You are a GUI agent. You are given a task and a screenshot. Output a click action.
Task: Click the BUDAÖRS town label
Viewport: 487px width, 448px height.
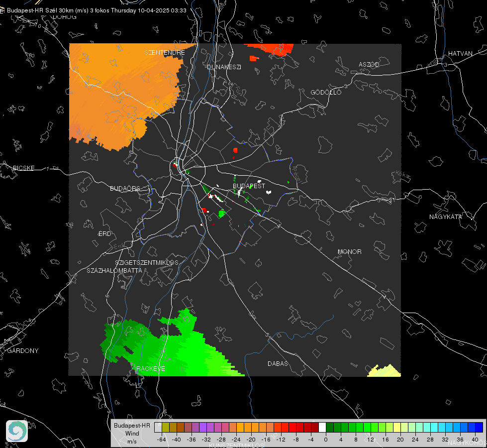[x=125, y=188]
